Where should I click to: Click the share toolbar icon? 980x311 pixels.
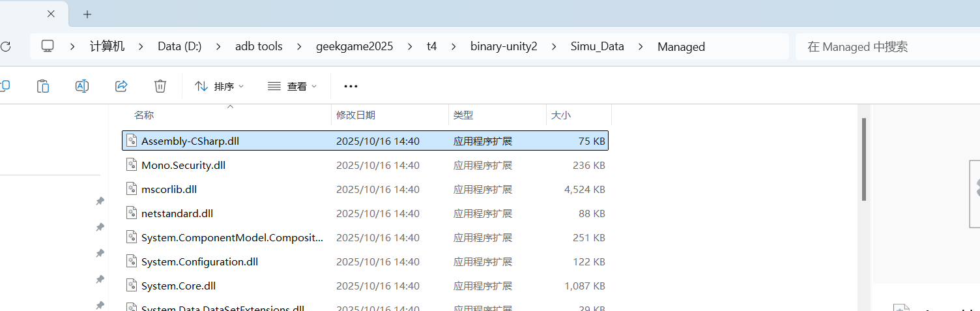click(121, 86)
